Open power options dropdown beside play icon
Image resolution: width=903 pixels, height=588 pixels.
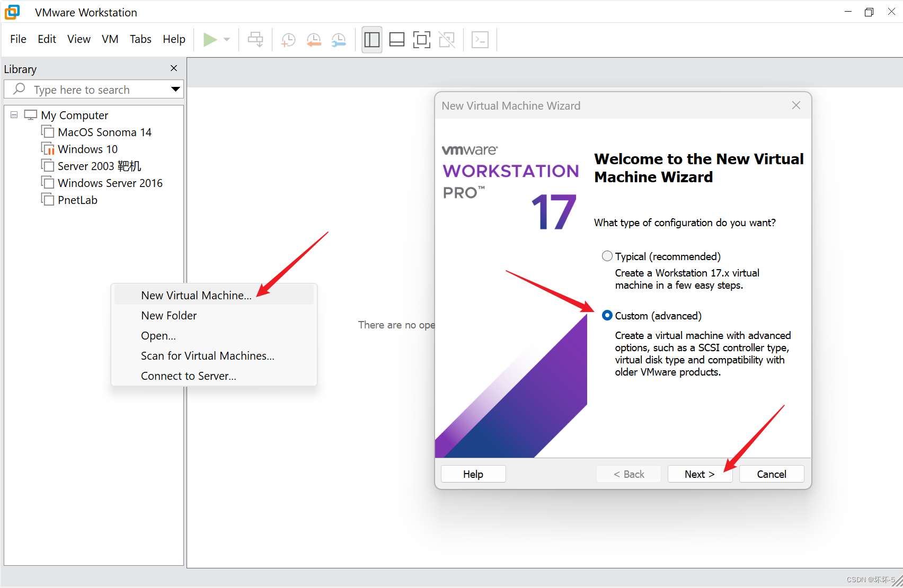pos(227,40)
